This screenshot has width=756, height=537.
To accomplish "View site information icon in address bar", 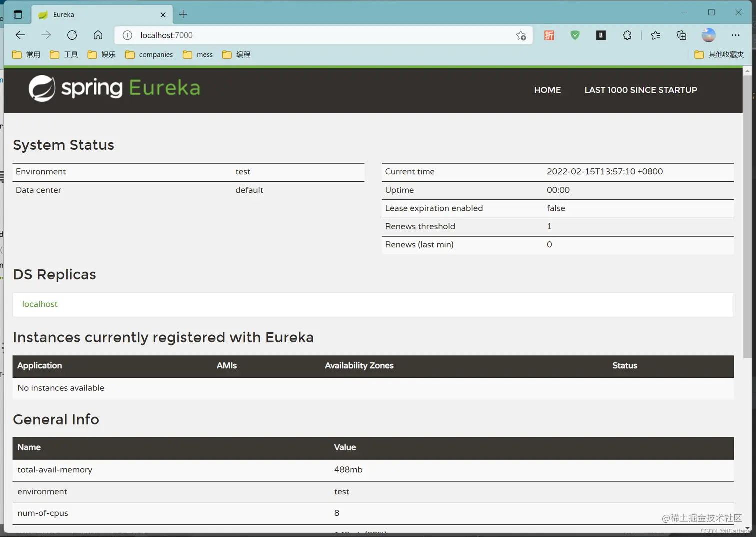I will (x=127, y=35).
